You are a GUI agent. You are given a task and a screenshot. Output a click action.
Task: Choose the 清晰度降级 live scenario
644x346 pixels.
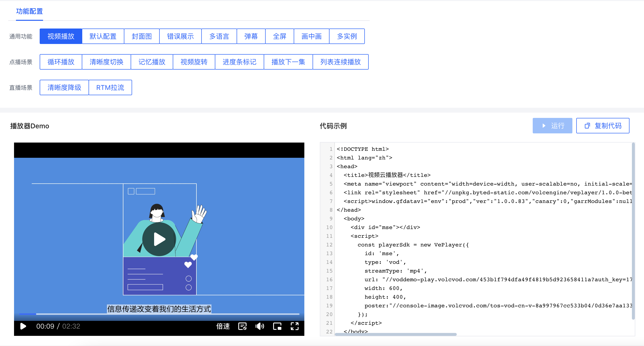click(64, 87)
